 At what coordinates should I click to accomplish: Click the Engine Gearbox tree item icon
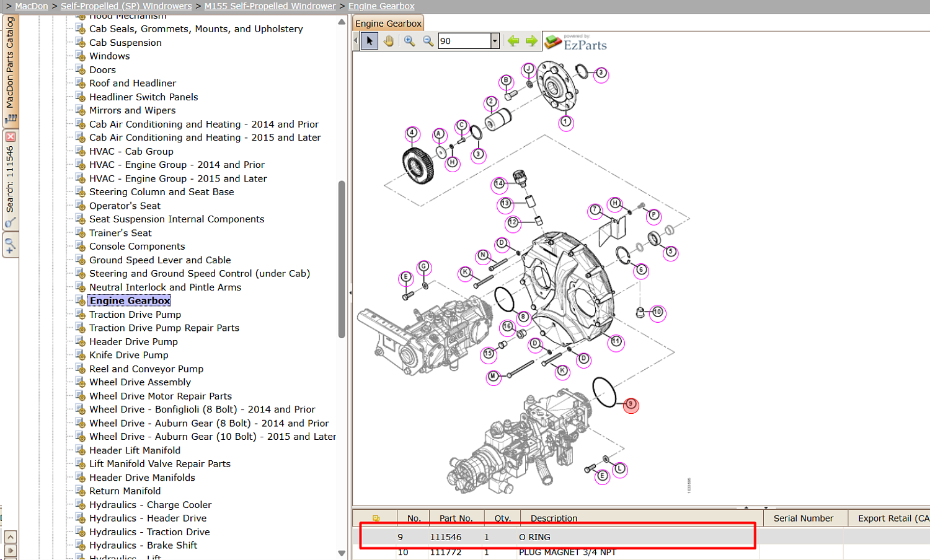coord(80,300)
